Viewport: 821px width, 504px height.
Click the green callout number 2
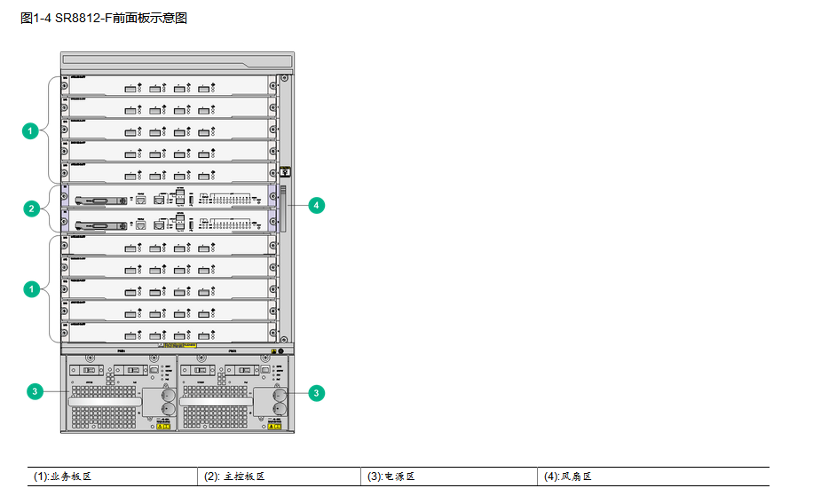tap(32, 209)
